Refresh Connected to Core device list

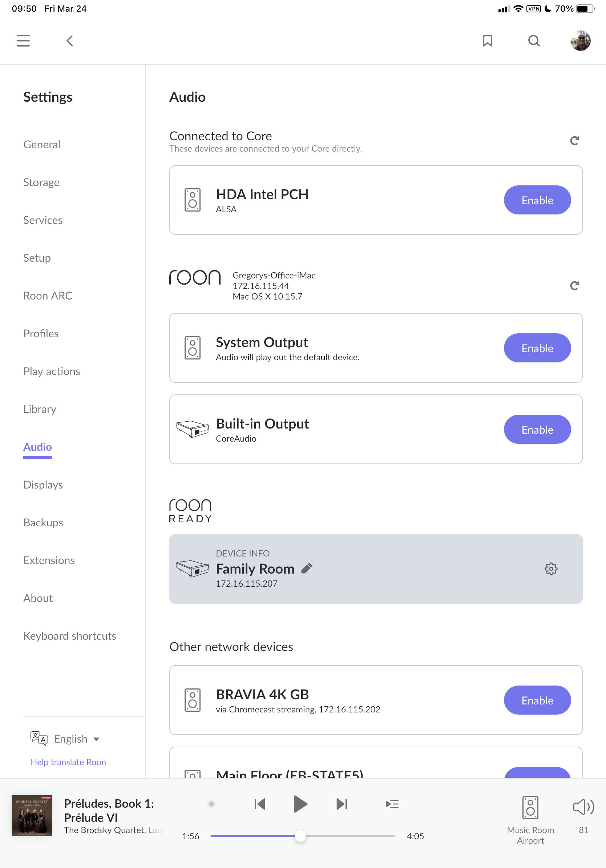[x=574, y=141]
